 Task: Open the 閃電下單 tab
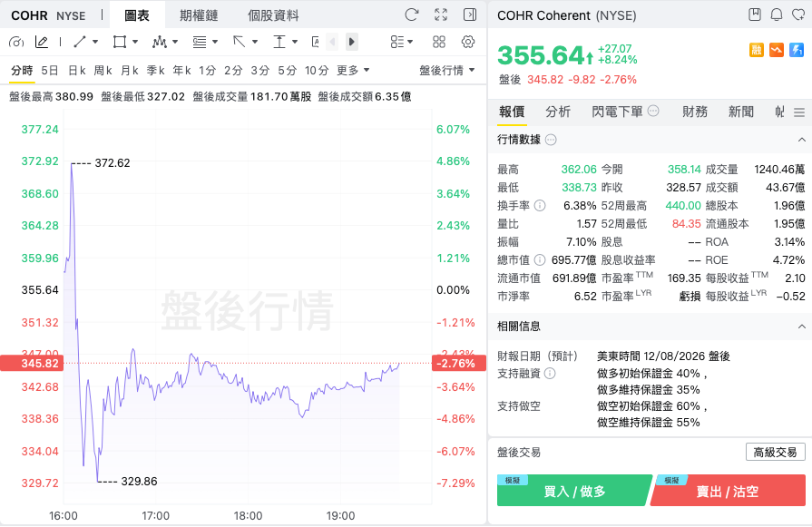tap(617, 112)
